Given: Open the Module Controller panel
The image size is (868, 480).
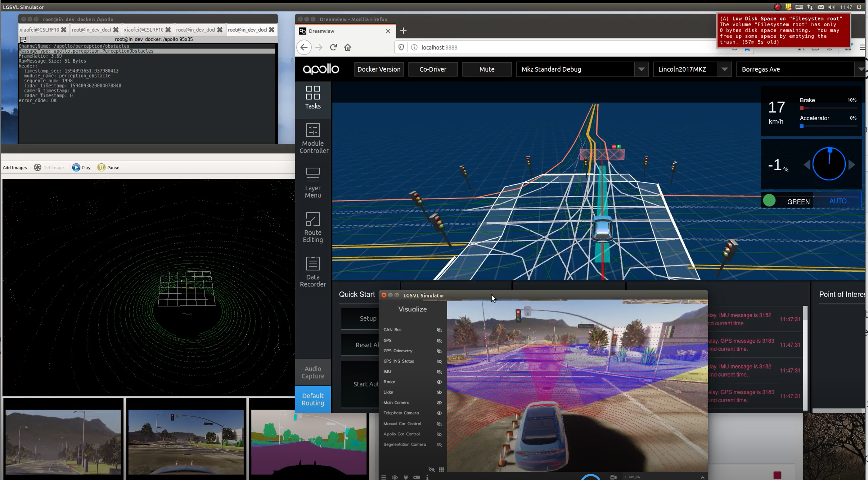Looking at the screenshot, I should [x=312, y=139].
